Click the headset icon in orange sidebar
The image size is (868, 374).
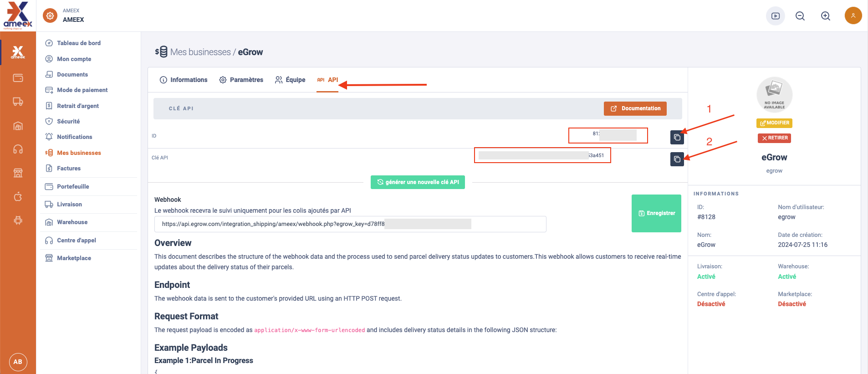point(18,149)
